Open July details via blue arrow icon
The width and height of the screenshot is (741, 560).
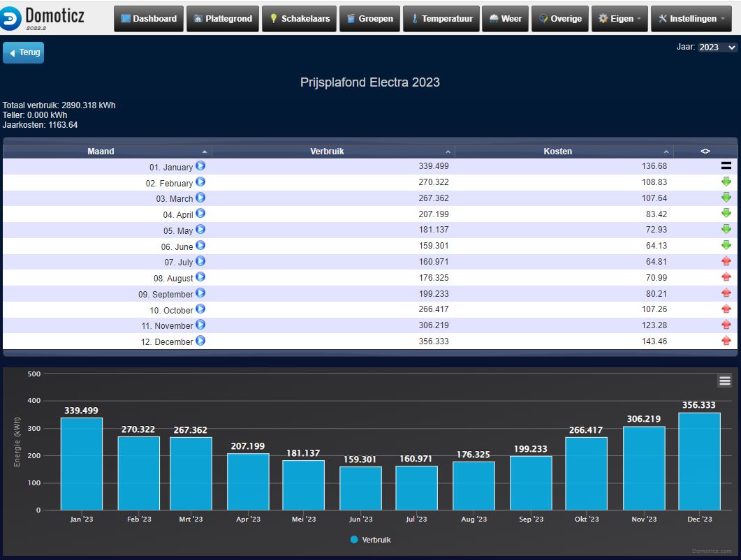click(x=200, y=261)
